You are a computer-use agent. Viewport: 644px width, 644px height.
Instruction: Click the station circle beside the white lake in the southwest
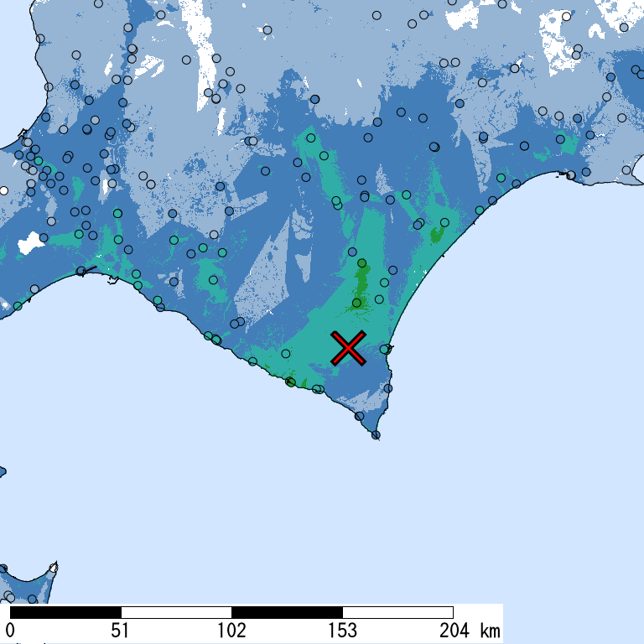(x=44, y=238)
